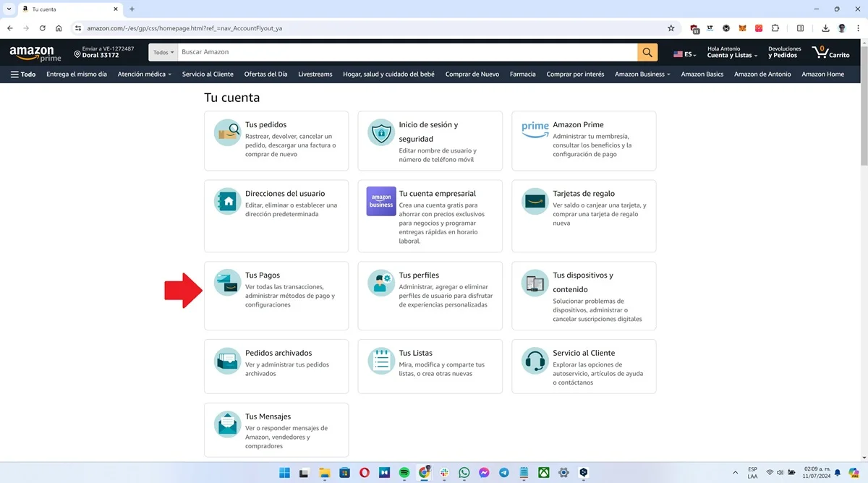Open the headset Servicio al Cliente icon
868x483 pixels.
click(x=535, y=361)
